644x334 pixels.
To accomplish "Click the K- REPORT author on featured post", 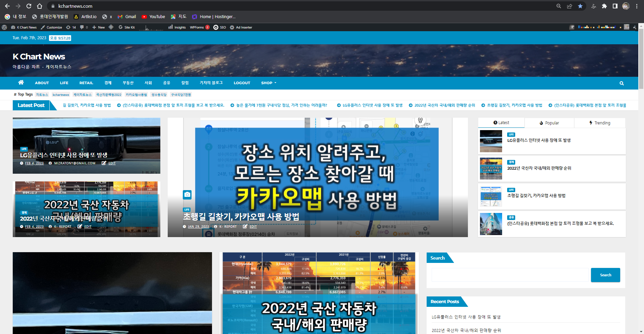I will (228, 227).
